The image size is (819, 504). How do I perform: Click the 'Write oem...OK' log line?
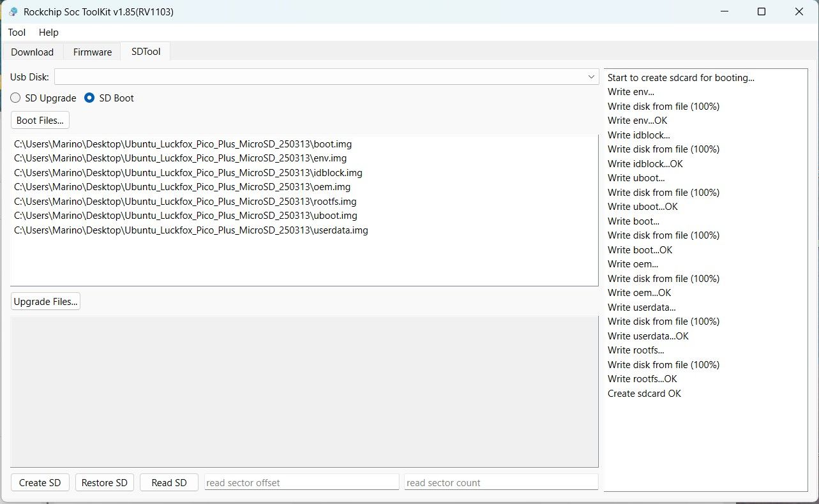(639, 293)
